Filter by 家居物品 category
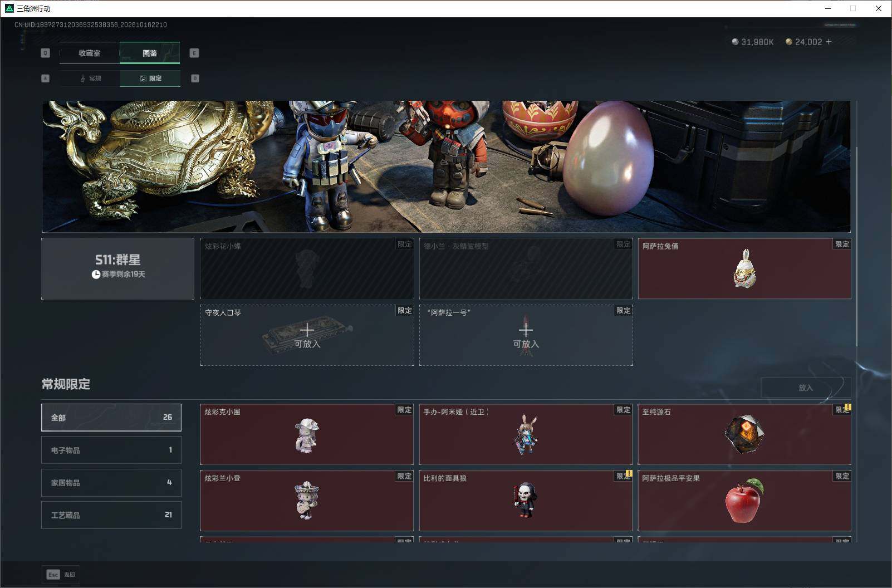892x588 pixels. 111,482
